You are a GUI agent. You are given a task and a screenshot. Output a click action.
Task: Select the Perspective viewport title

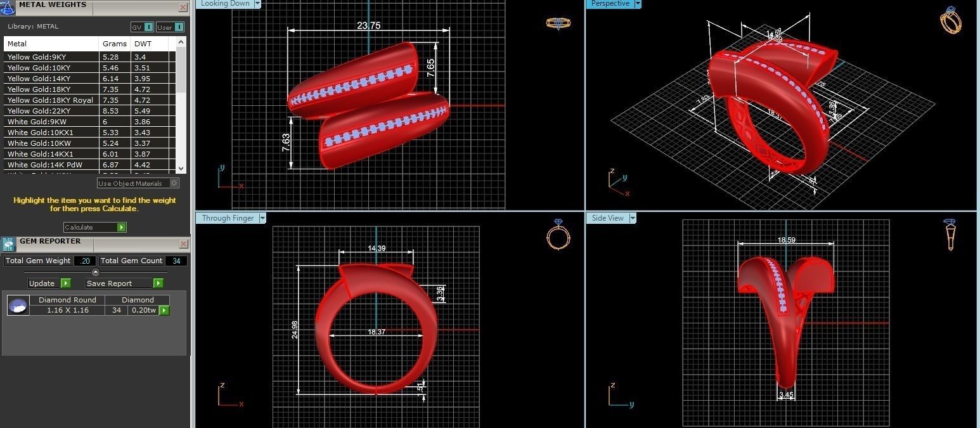coord(610,3)
